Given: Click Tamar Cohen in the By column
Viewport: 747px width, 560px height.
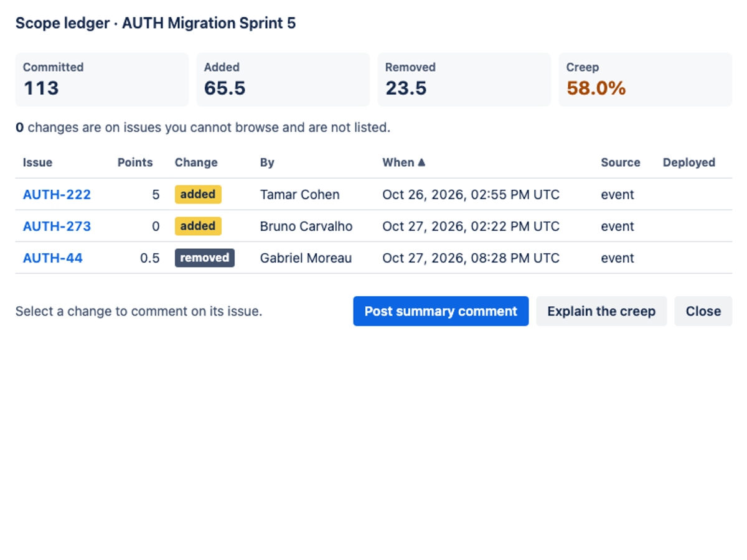Looking at the screenshot, I should (x=300, y=195).
